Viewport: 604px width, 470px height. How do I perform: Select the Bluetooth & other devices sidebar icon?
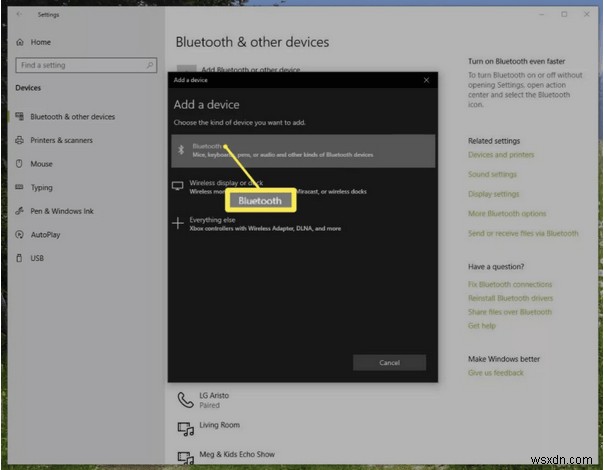pos(19,116)
